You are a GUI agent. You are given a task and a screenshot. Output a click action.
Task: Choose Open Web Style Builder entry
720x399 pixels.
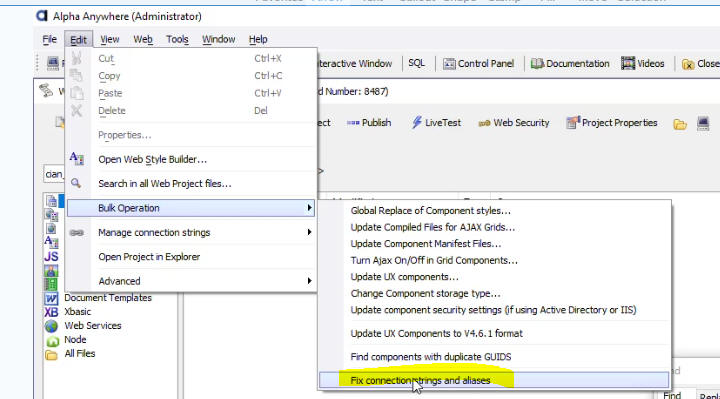[152, 159]
